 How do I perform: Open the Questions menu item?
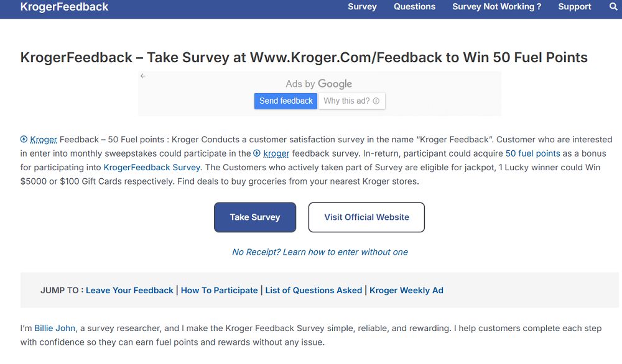click(x=414, y=7)
